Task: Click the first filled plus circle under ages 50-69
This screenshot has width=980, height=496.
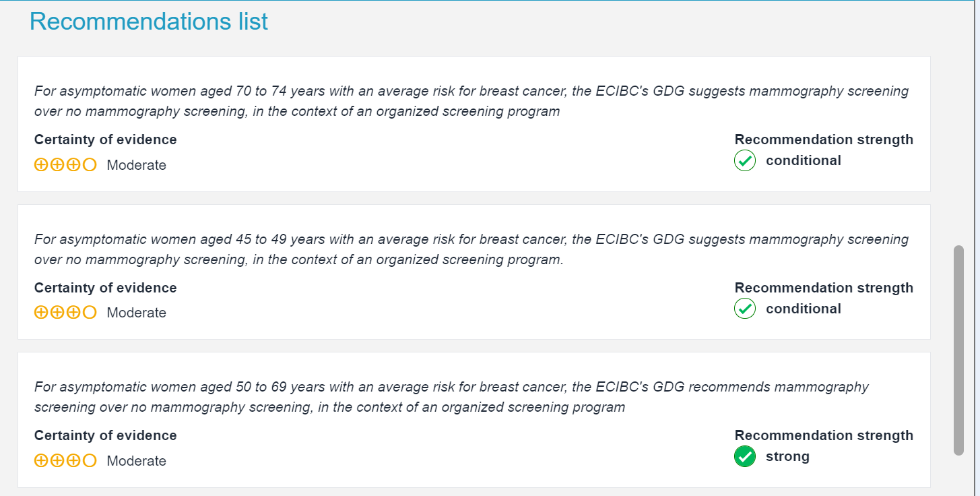Action: 41,460
